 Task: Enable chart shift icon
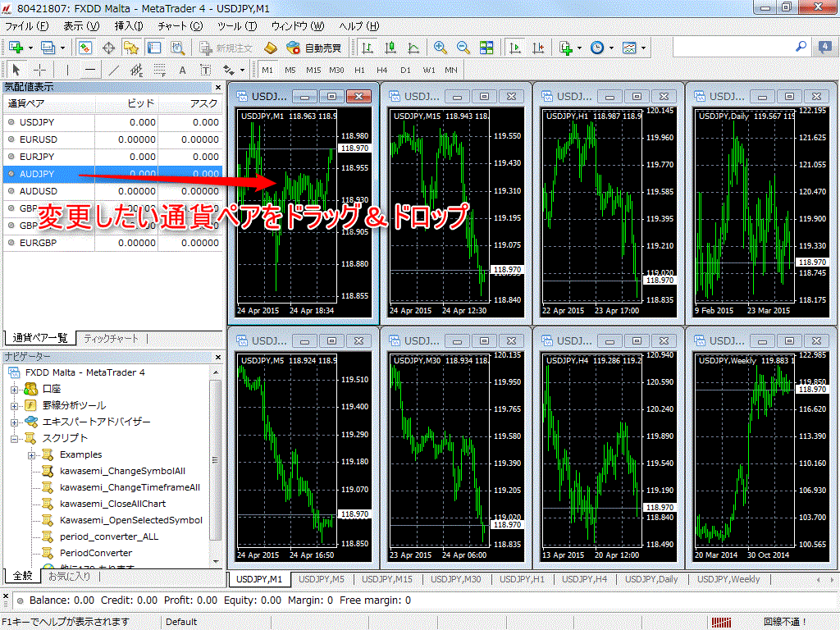tap(538, 48)
